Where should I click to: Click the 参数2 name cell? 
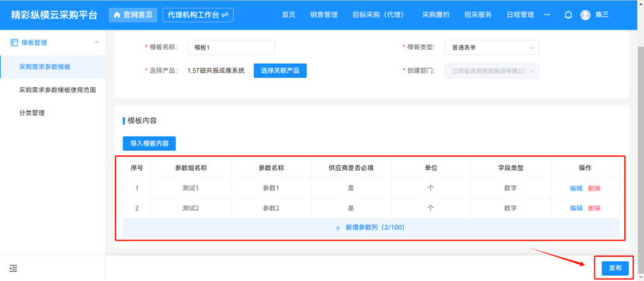(x=271, y=208)
